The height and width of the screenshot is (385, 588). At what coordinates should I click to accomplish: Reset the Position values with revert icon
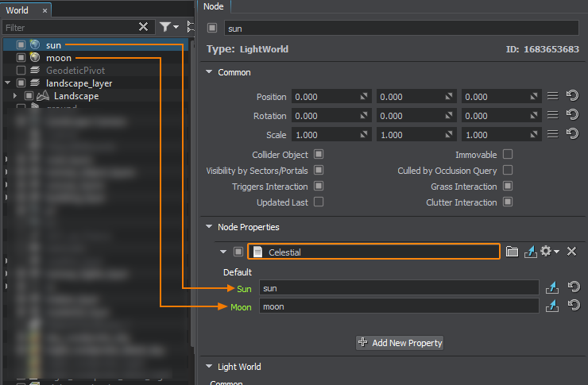click(x=571, y=97)
